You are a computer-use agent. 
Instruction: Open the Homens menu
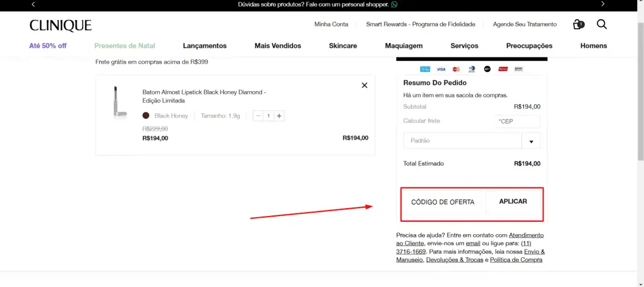[x=593, y=46]
